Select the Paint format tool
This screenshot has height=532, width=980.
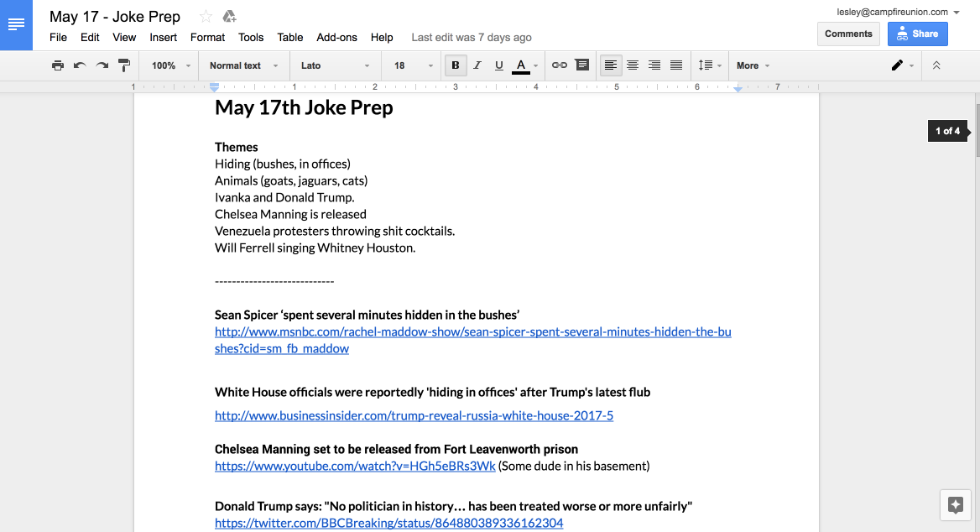[124, 65]
